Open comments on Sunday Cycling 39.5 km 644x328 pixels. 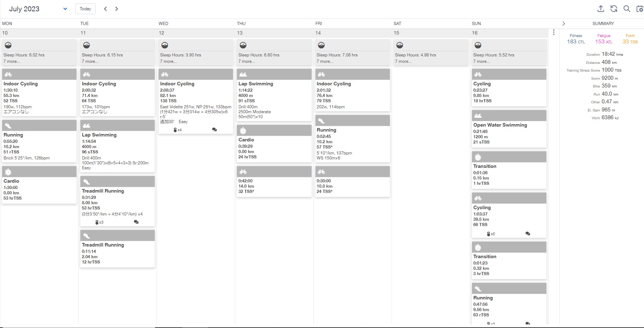coord(528,233)
